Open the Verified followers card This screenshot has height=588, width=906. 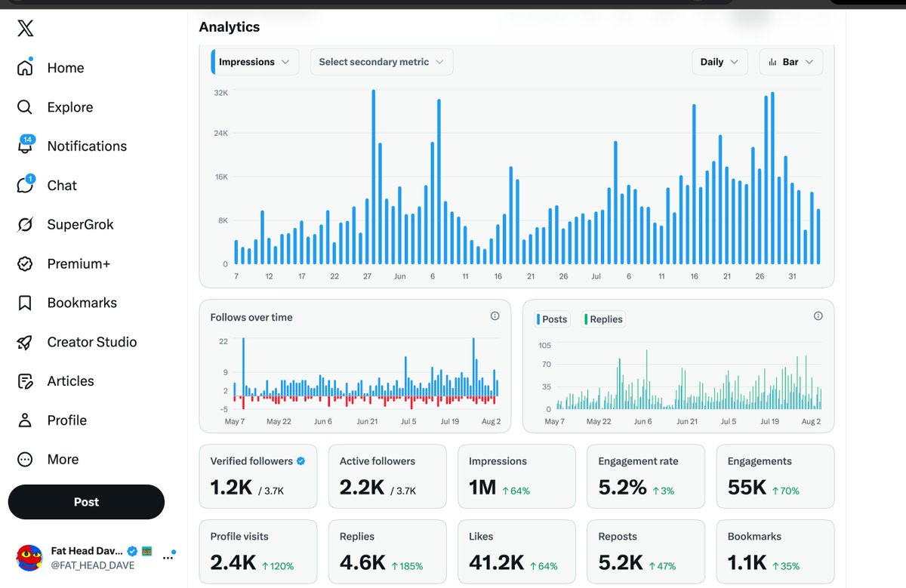point(258,476)
